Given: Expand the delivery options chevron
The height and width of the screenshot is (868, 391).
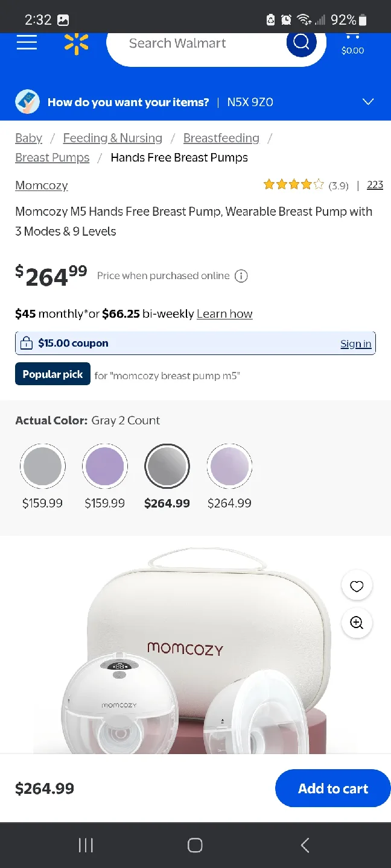Looking at the screenshot, I should tap(368, 101).
